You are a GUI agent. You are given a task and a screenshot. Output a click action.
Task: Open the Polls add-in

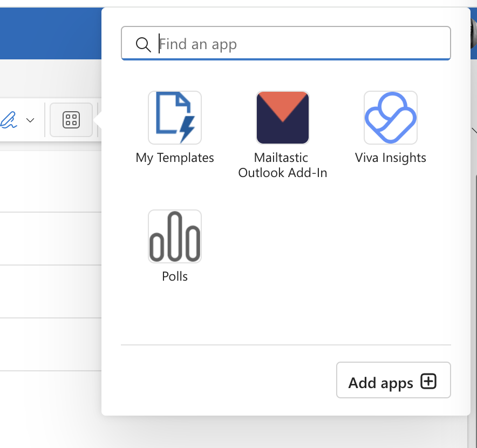[x=175, y=236]
